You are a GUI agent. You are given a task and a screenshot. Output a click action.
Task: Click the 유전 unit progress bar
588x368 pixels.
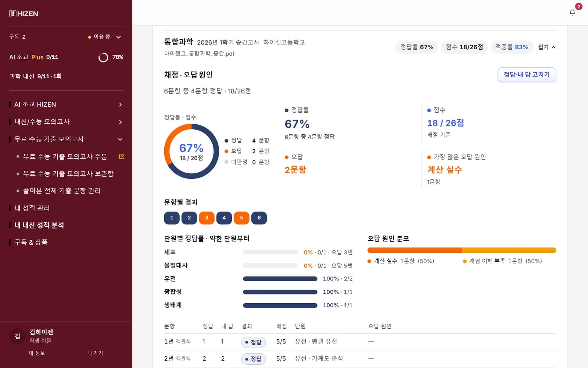click(280, 279)
